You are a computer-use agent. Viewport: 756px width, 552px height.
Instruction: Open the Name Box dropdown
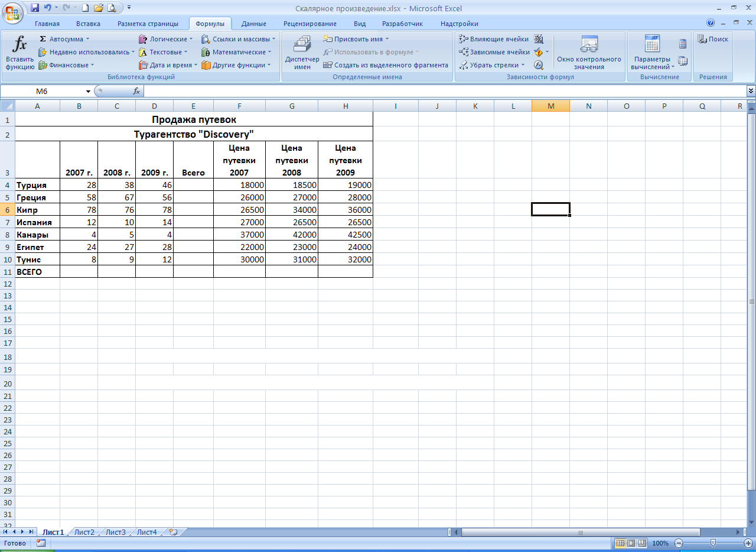89,91
